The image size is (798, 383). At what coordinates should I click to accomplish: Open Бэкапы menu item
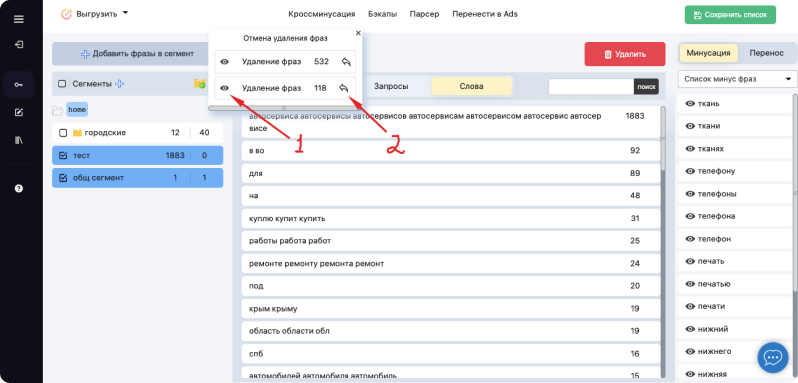click(x=382, y=14)
